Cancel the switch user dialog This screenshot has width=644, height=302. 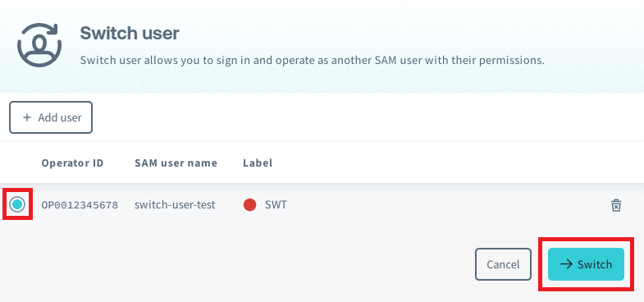[503, 264]
